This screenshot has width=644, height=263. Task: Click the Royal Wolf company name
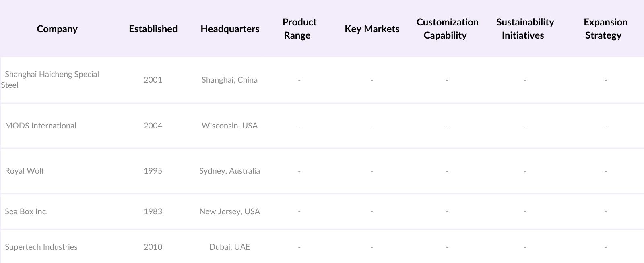point(25,171)
